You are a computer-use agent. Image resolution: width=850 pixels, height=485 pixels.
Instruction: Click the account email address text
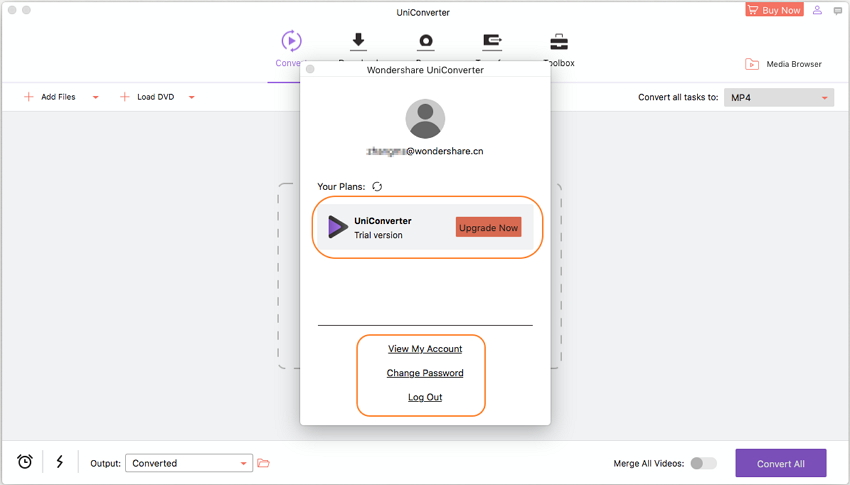(424, 151)
